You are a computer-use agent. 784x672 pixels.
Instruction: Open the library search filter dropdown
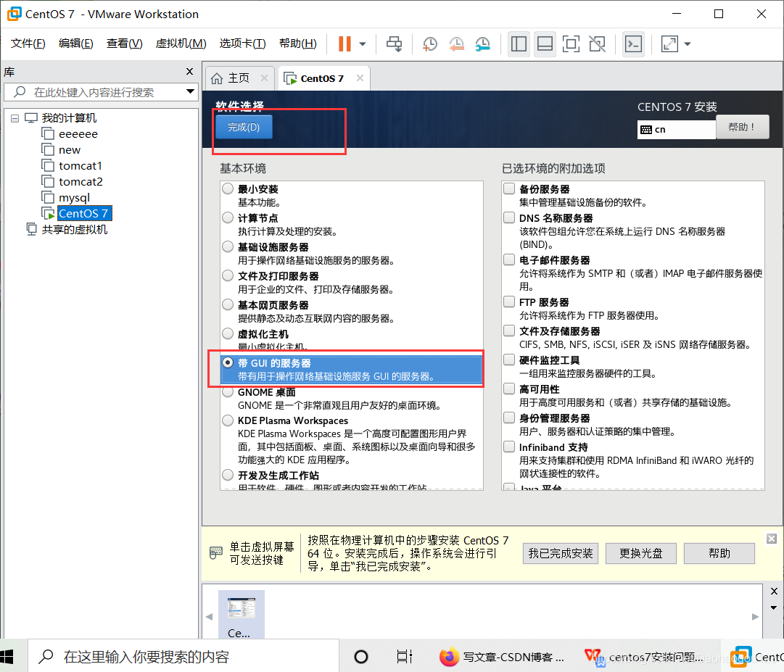[190, 91]
